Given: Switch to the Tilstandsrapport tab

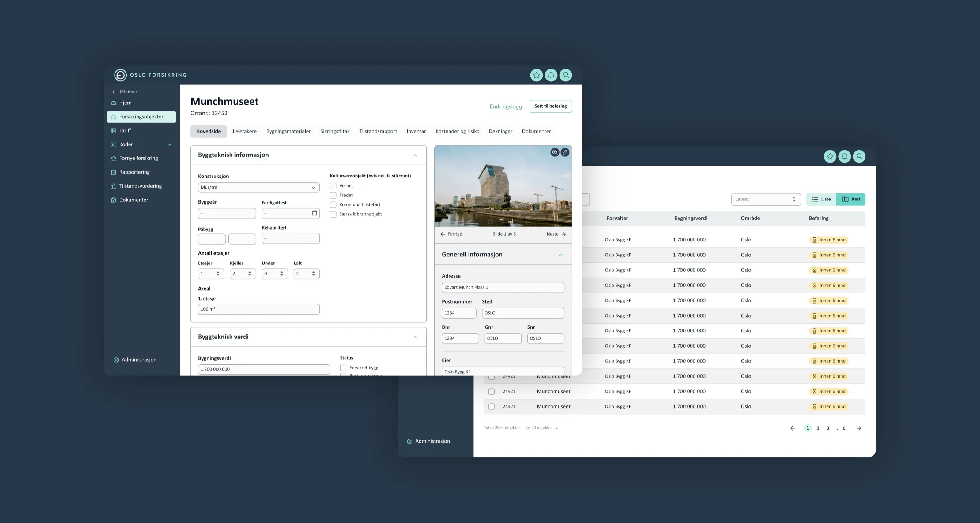Looking at the screenshot, I should [x=378, y=132].
